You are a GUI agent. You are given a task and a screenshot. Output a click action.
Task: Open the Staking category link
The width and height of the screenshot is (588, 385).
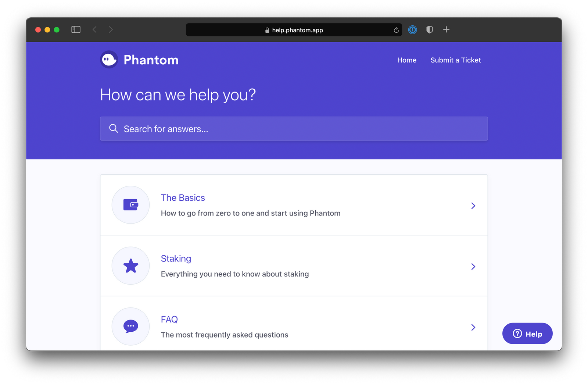tap(176, 259)
